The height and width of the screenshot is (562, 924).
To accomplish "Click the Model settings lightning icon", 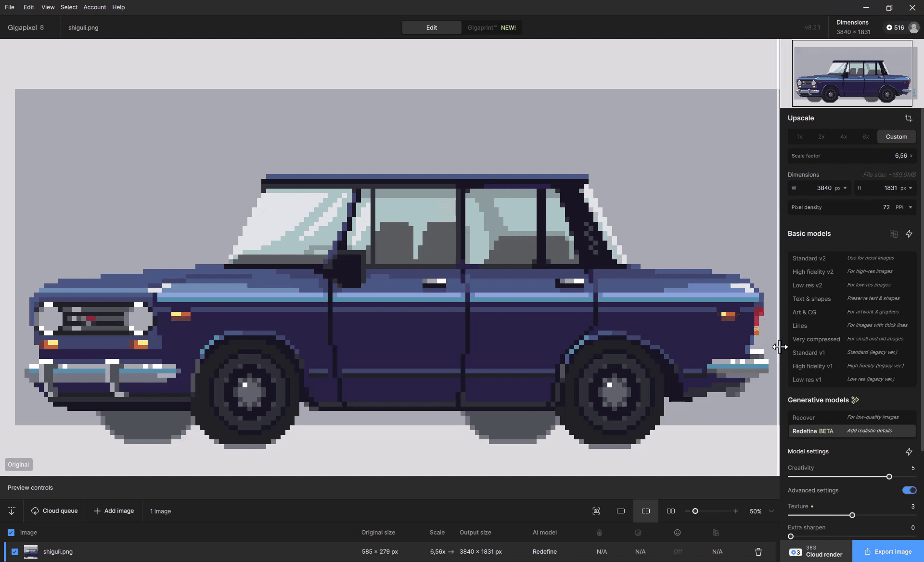I will (x=909, y=452).
